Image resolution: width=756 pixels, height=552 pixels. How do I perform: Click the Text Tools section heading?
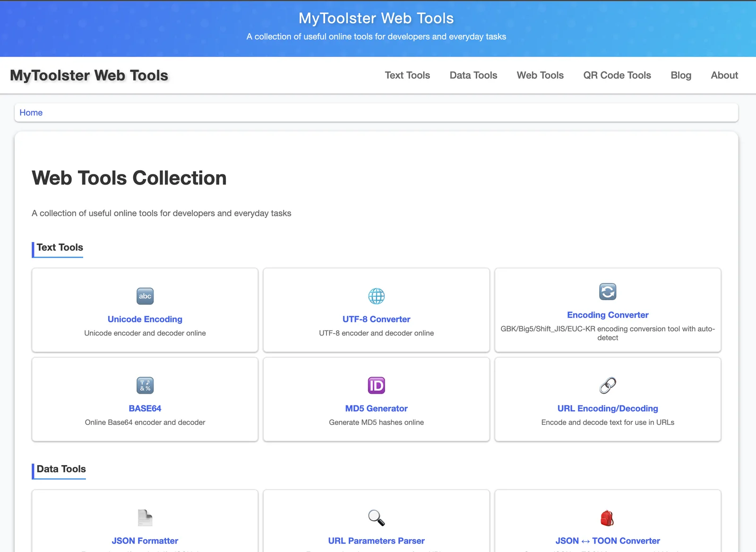pyautogui.click(x=60, y=248)
